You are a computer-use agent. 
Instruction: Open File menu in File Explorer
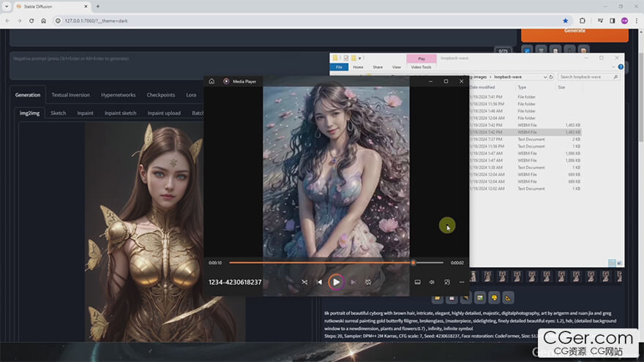339,67
